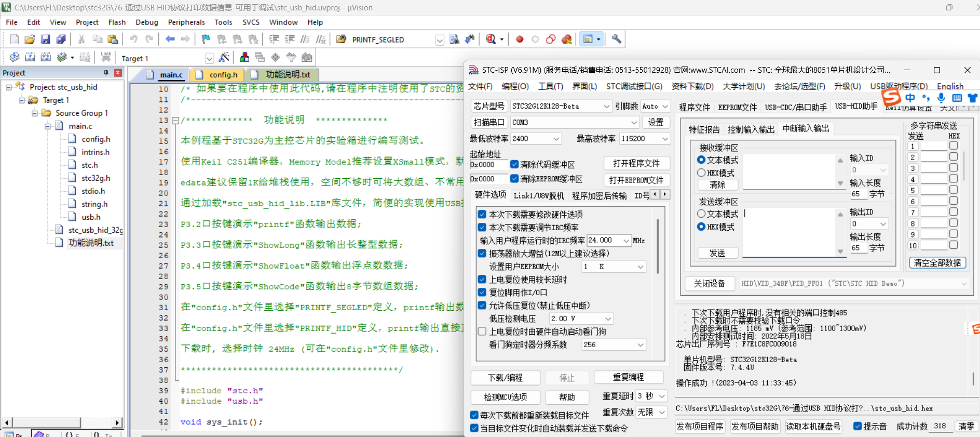Click the 检测MCU选项 button
The image size is (980, 437).
(505, 397)
